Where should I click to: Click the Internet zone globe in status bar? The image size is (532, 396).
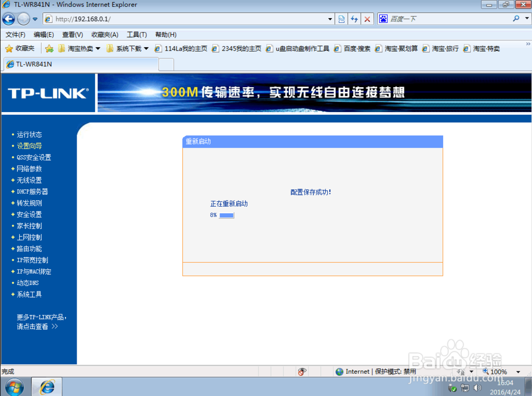pyautogui.click(x=339, y=371)
